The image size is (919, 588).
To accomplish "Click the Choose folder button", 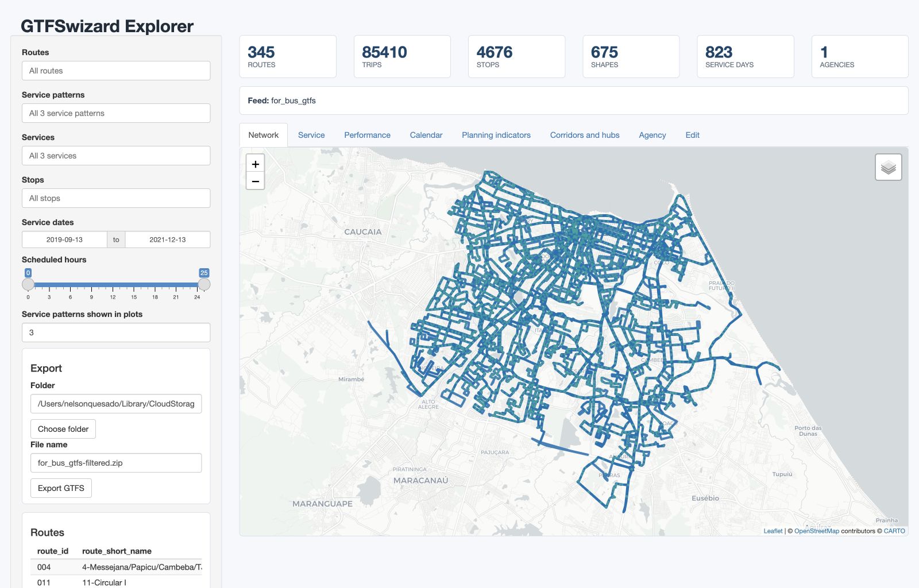I will [63, 429].
